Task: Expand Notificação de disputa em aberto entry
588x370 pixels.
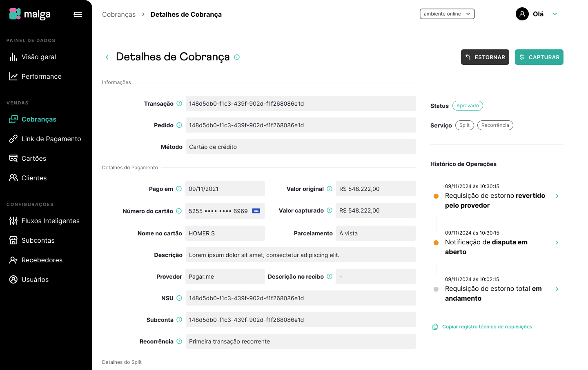Action: (x=557, y=243)
